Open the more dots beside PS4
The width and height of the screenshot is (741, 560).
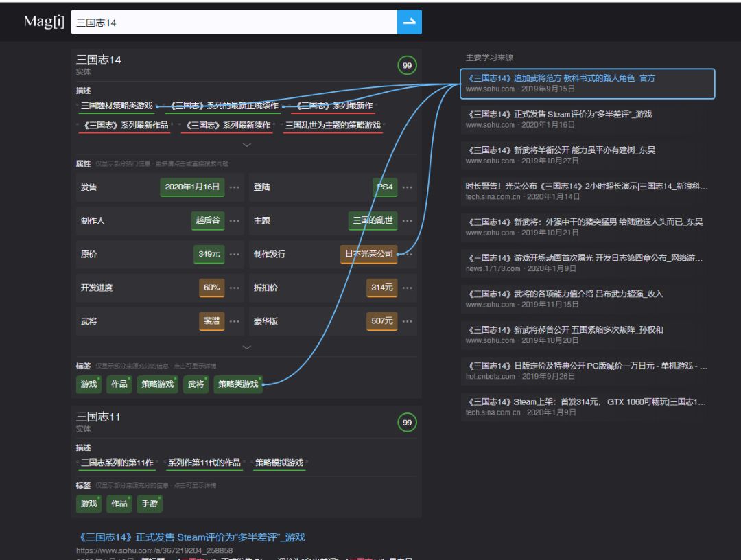pyautogui.click(x=408, y=187)
